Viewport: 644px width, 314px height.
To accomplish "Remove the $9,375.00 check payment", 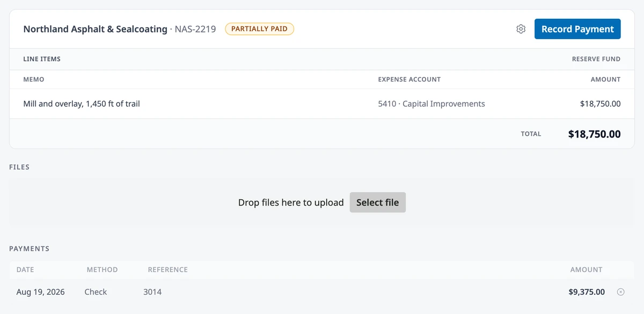I will pos(620,292).
